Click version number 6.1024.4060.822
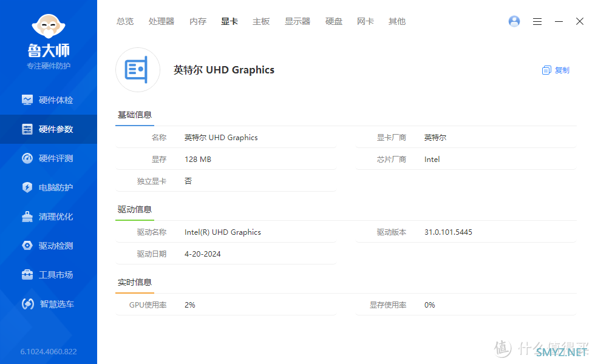 (x=49, y=352)
